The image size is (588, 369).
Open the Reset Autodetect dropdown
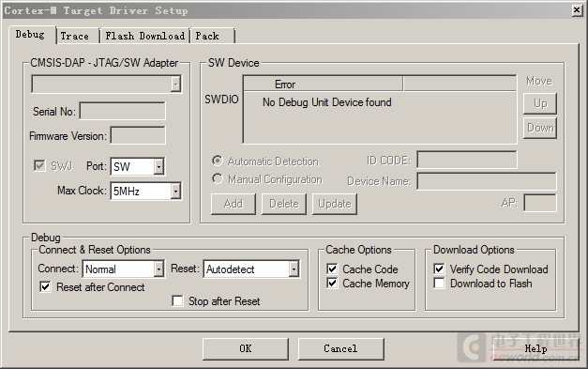[251, 269]
